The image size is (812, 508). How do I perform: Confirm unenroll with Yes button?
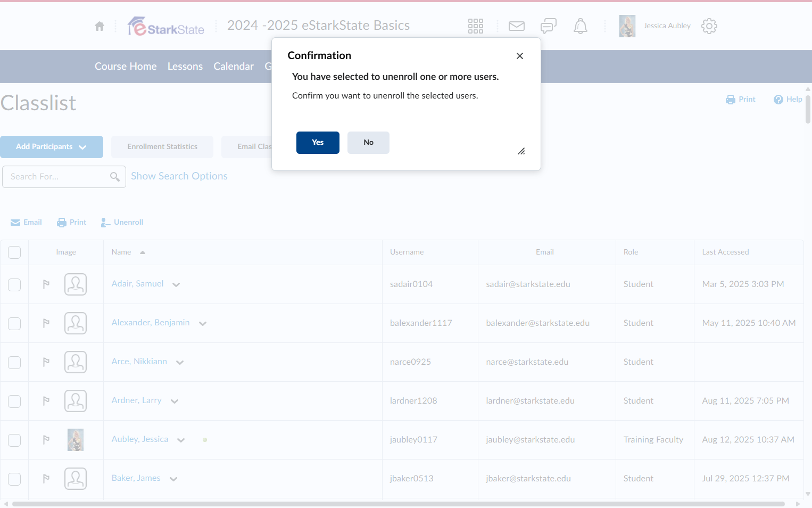pos(318,143)
